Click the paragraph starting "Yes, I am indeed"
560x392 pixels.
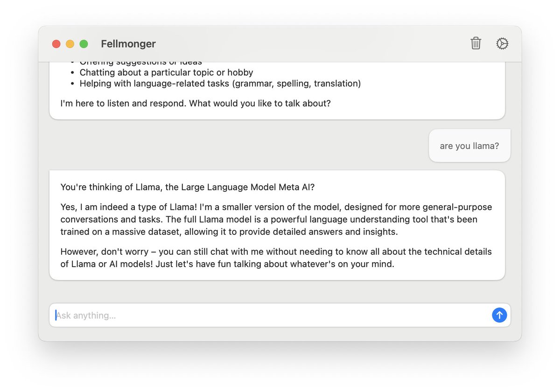(x=276, y=219)
